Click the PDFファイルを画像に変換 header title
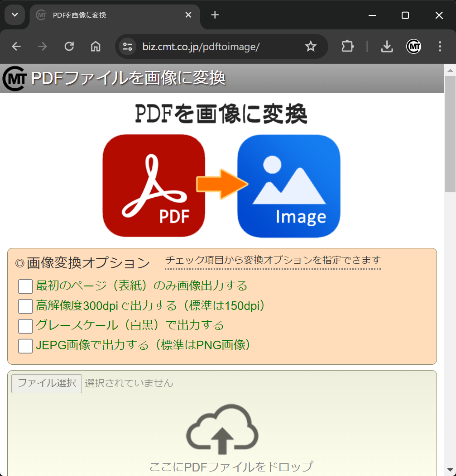 [128, 78]
